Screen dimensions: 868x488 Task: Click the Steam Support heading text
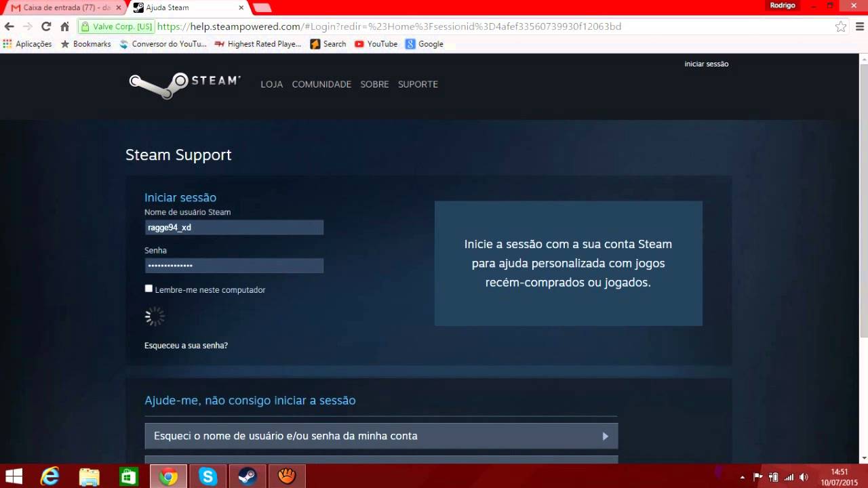(x=178, y=155)
